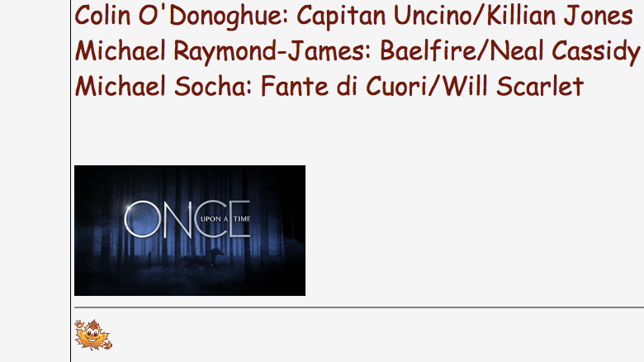Select the text Capitan Uncino
This screenshot has height=362, width=644.
click(x=383, y=16)
